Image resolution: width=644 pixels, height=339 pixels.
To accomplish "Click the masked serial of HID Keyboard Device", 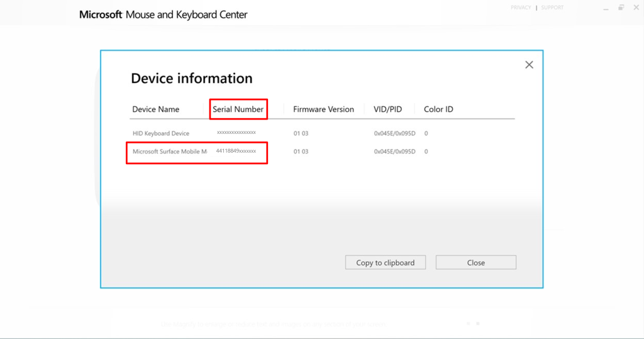I will coord(236,132).
